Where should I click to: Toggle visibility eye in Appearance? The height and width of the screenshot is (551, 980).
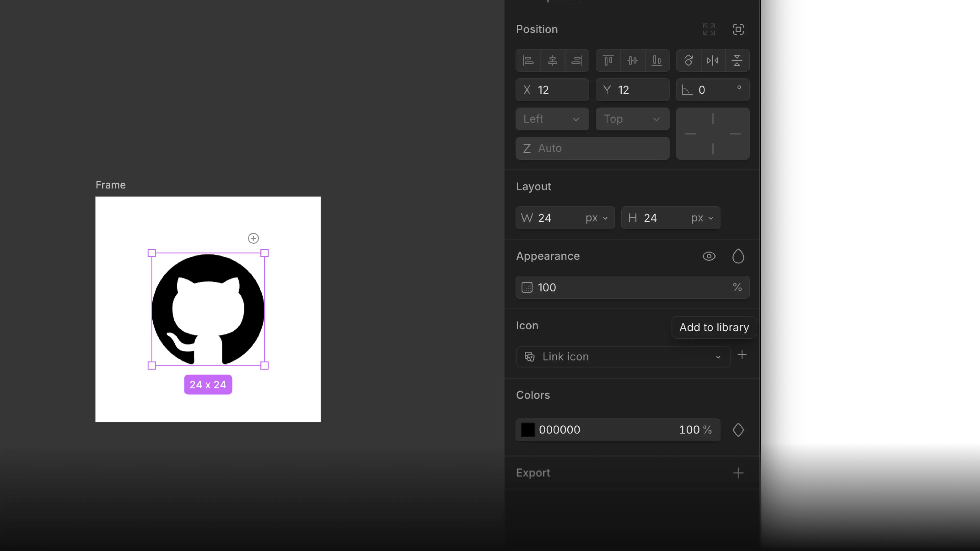point(709,256)
